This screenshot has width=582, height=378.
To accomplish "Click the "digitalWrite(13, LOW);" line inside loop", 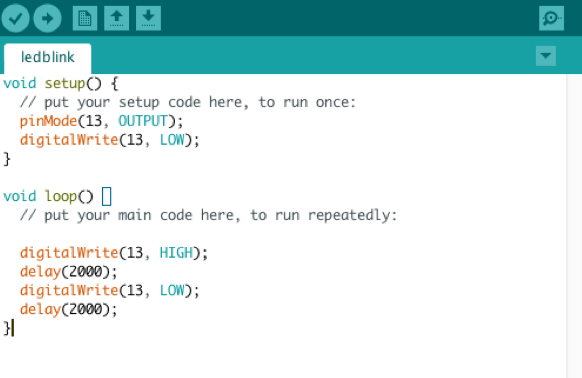I will click(x=109, y=290).
